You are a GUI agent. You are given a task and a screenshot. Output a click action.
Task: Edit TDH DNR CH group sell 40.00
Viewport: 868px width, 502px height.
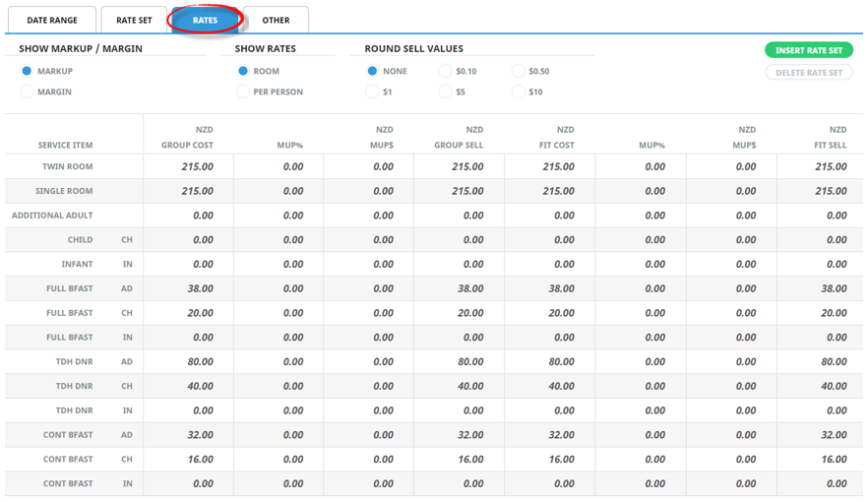tap(459, 386)
